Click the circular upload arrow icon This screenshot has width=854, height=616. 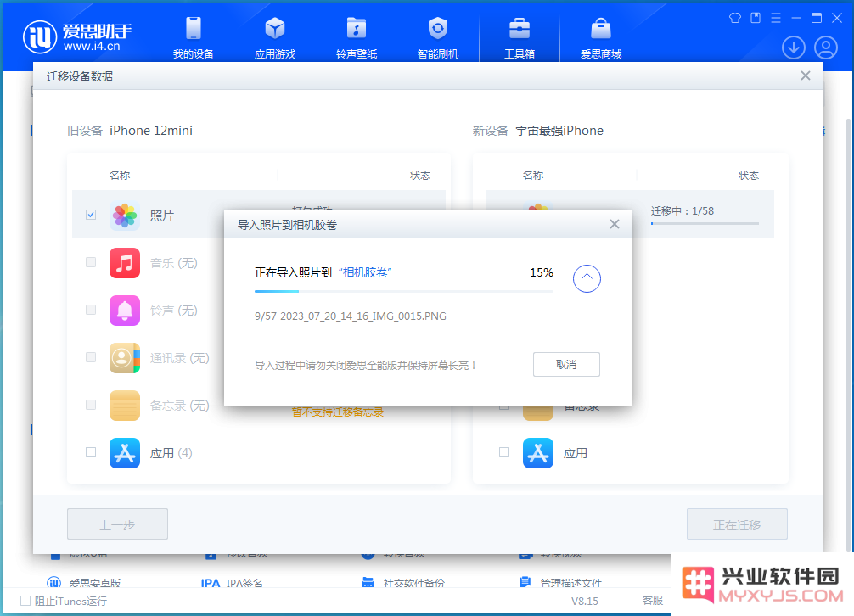click(x=587, y=278)
